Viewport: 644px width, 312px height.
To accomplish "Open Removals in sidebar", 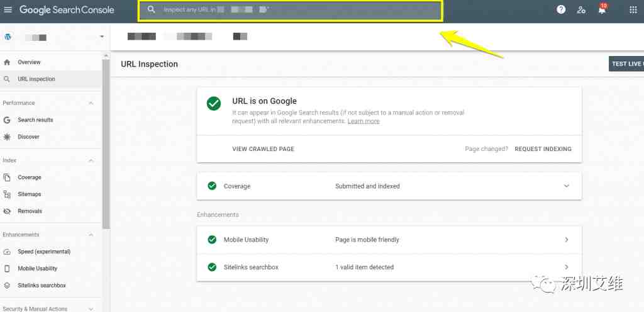I will tap(30, 211).
